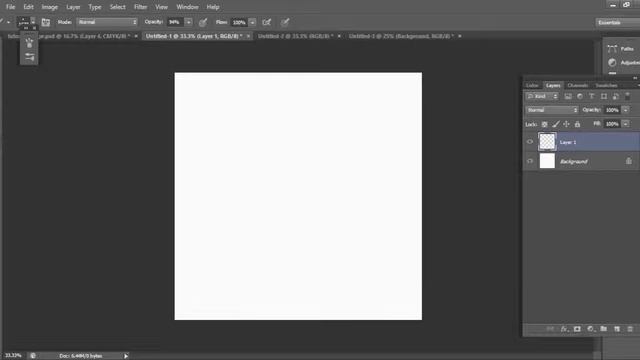Click the Layer 1 thumbnail
This screenshot has height=360, width=640.
[547, 142]
